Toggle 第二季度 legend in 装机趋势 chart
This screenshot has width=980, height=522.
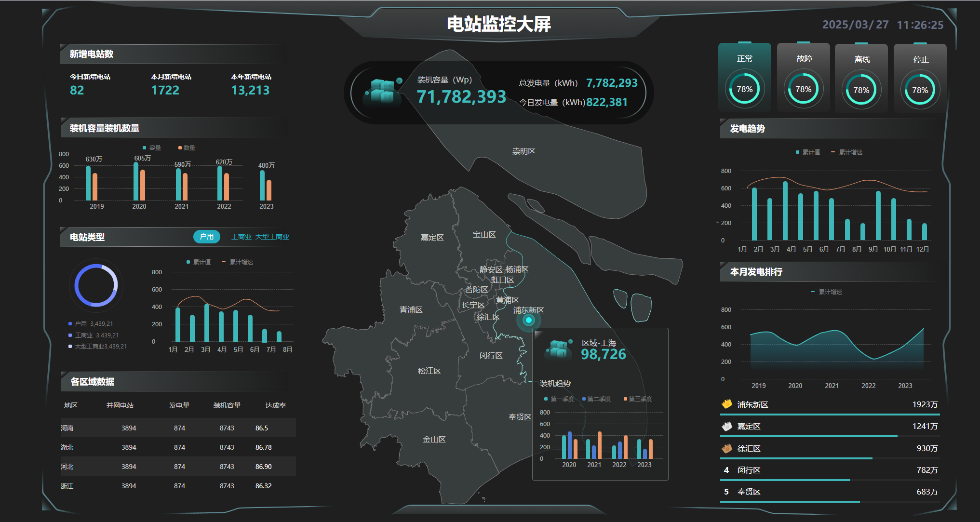[596, 399]
